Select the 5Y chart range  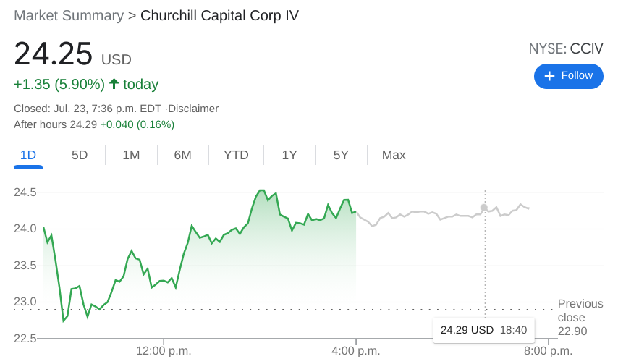(341, 155)
